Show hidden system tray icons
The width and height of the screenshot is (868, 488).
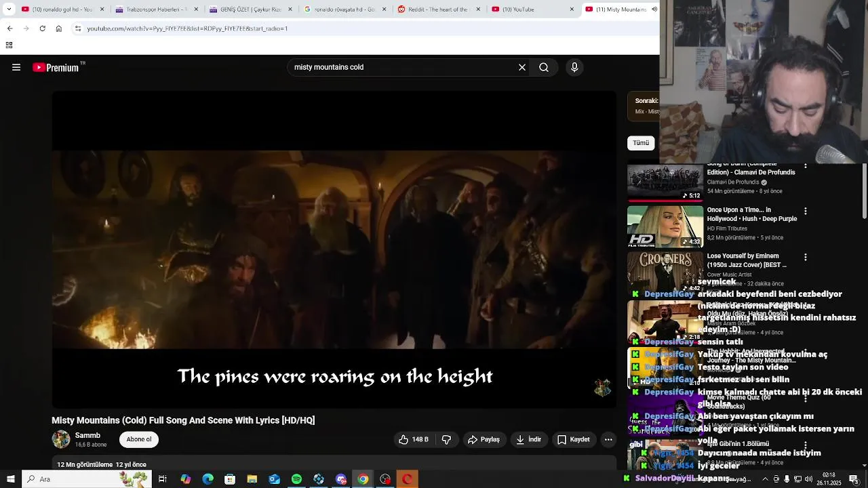766,479
